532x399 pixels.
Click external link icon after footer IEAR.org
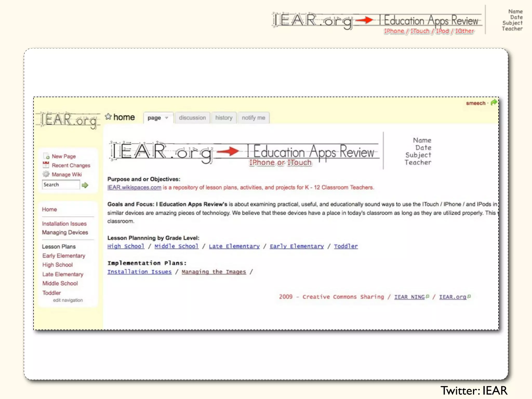[469, 296]
